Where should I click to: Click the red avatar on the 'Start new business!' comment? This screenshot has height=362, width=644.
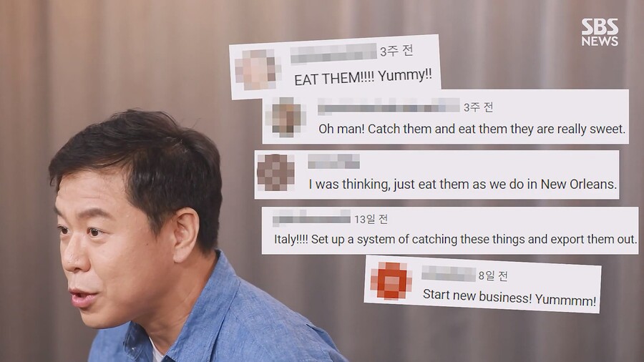pos(391,280)
